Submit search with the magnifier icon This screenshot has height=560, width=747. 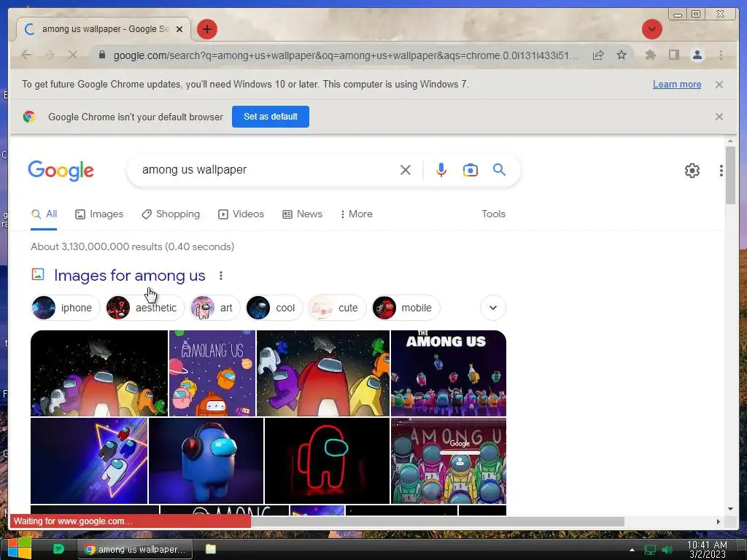499,169
